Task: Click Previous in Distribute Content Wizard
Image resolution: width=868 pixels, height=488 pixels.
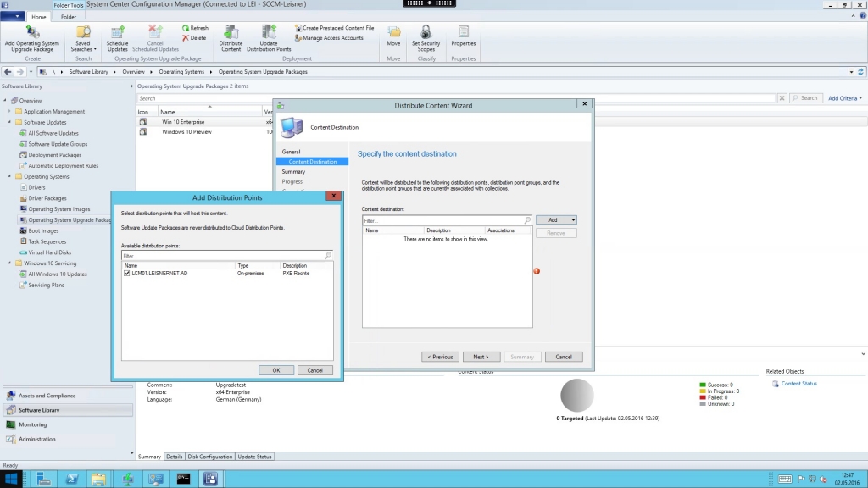Action: tap(440, 357)
